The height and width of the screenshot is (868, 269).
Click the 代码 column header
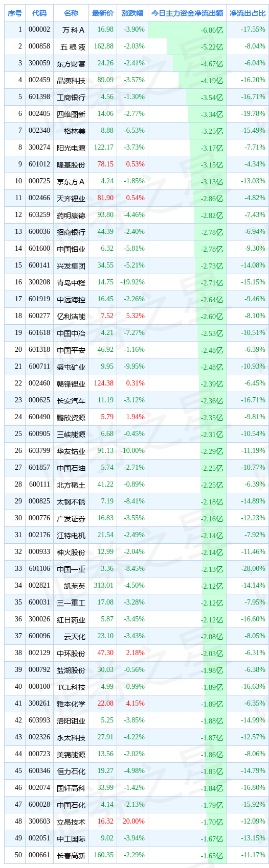point(39,13)
